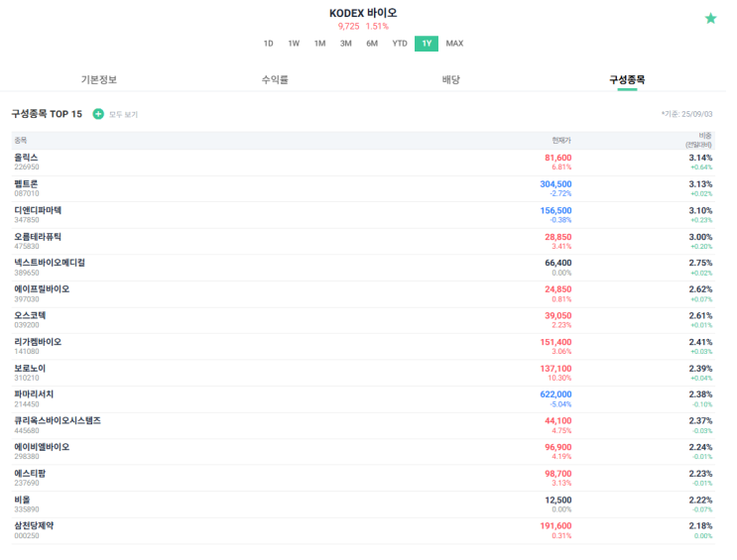Select the 1W period button

[x=294, y=44]
